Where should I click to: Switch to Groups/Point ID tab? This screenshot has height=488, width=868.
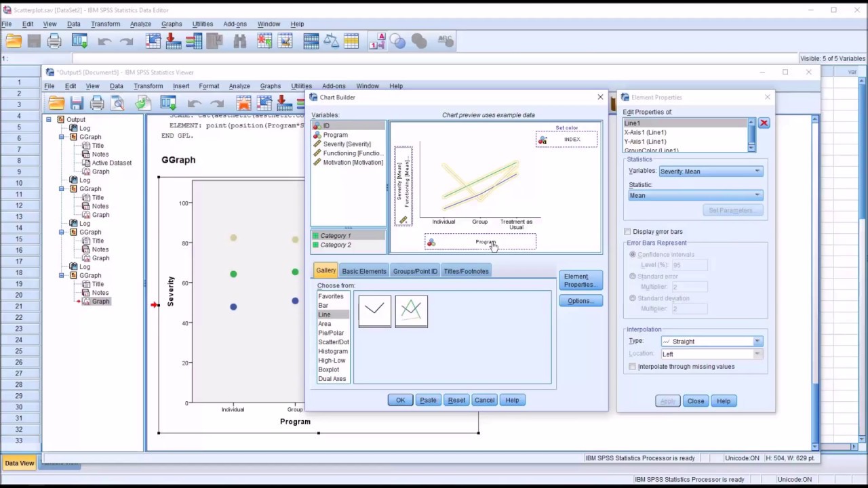tap(415, 271)
